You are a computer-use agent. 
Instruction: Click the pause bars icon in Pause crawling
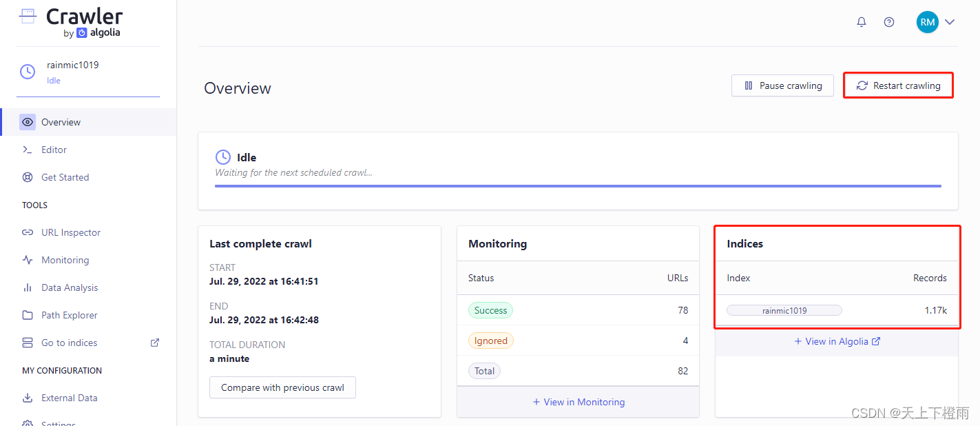pos(749,85)
